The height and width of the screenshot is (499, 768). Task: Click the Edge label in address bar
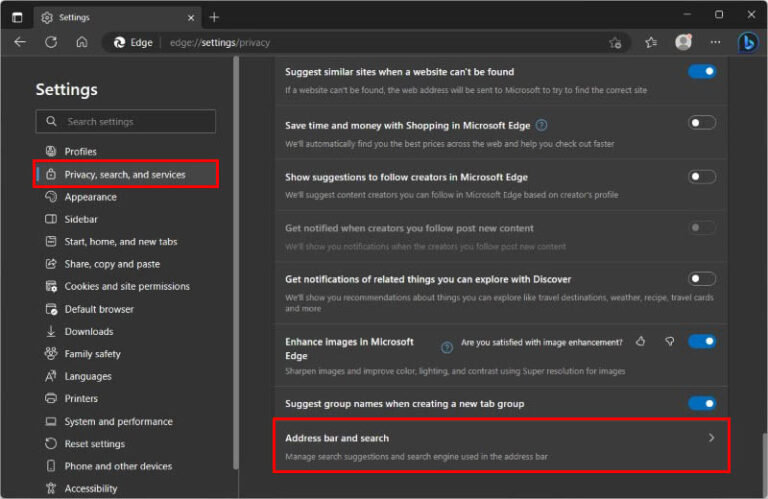[x=141, y=43]
